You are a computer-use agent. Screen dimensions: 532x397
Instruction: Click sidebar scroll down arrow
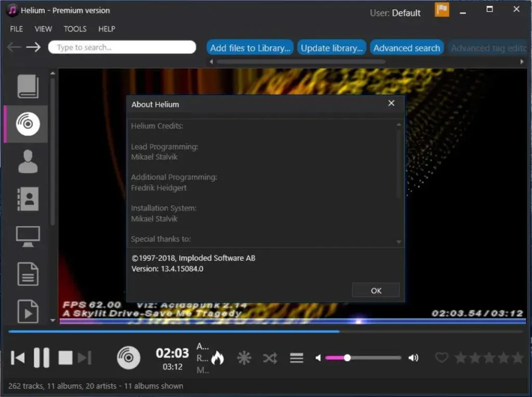click(x=52, y=320)
